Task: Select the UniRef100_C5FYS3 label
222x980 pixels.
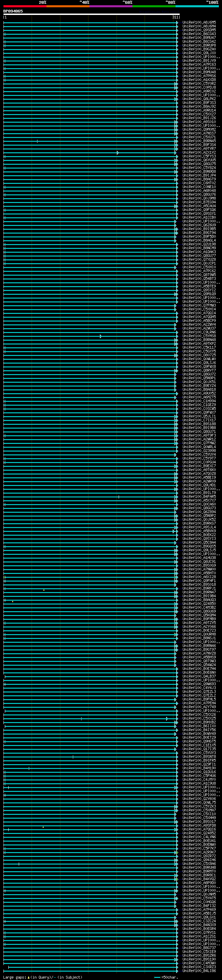Action: pyautogui.click(x=199, y=156)
